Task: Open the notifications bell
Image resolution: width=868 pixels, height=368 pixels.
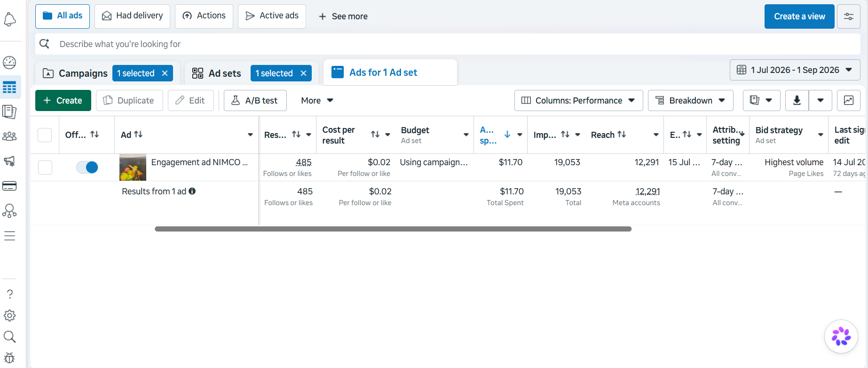Action: [x=10, y=20]
